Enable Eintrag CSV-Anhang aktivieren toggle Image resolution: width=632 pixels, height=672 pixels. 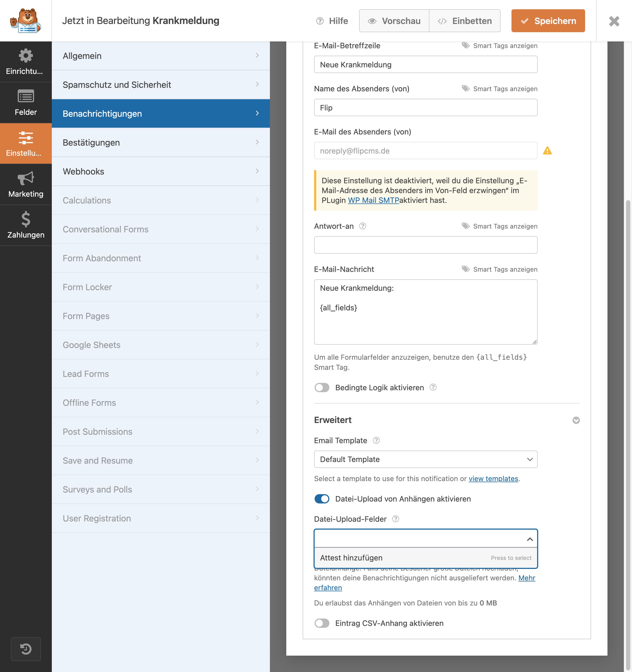coord(322,623)
